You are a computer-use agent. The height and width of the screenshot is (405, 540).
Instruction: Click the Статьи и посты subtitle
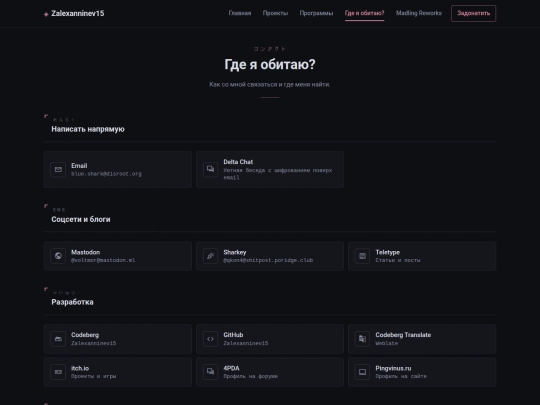pos(398,260)
